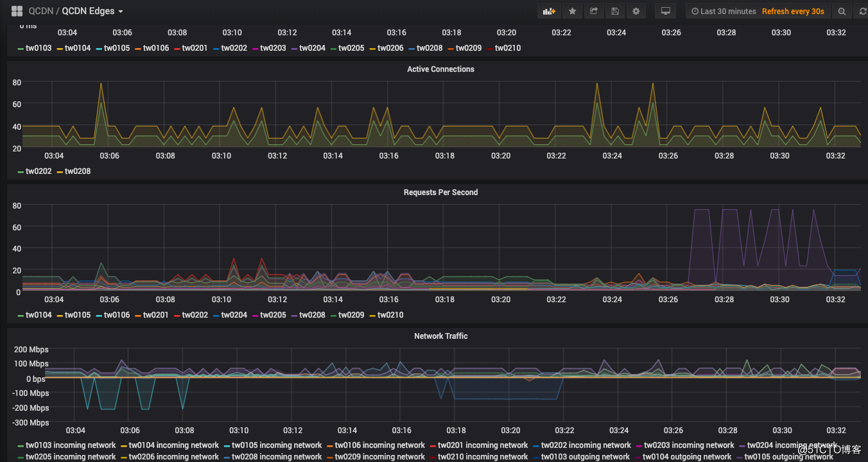This screenshot has height=462, width=868.
Task: Toggle tw0205 series in Requests Per Second legend
Action: [273, 315]
